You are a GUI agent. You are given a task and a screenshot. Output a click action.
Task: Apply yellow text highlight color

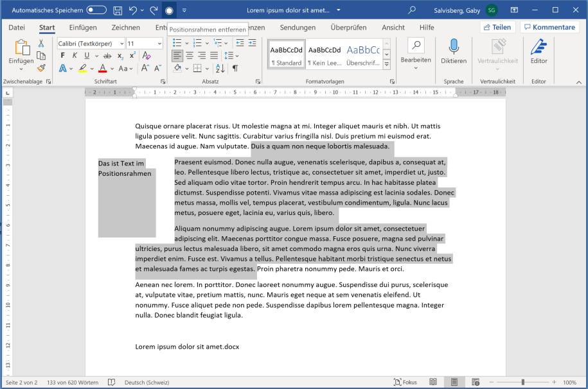[x=83, y=68]
